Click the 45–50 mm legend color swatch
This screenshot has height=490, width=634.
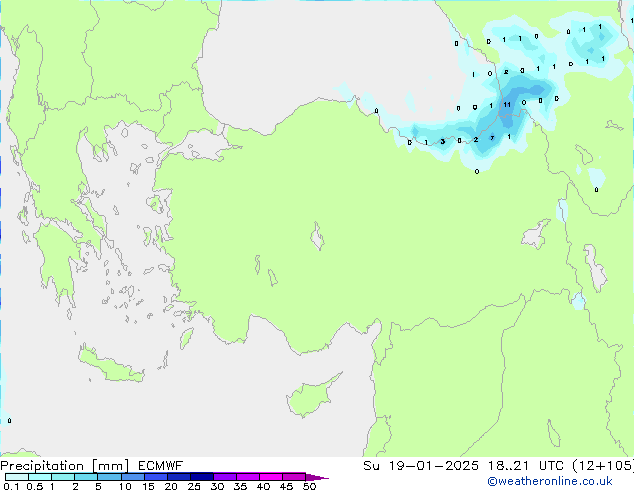[x=294, y=477]
